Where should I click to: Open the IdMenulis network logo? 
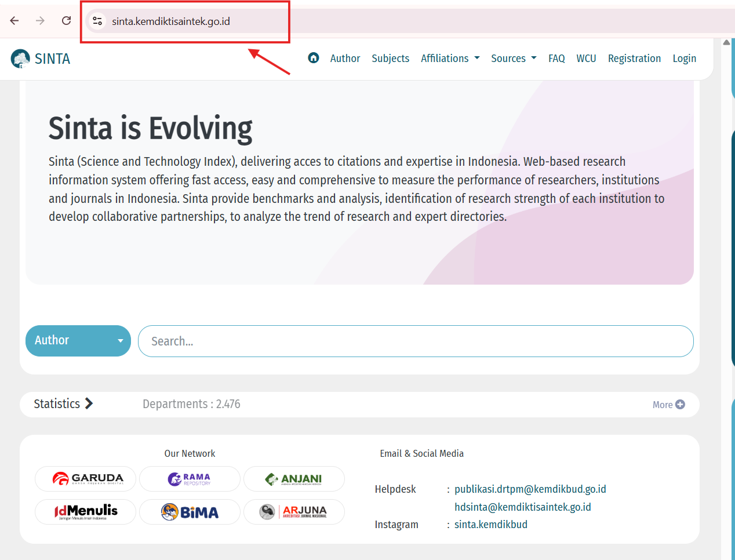86,512
